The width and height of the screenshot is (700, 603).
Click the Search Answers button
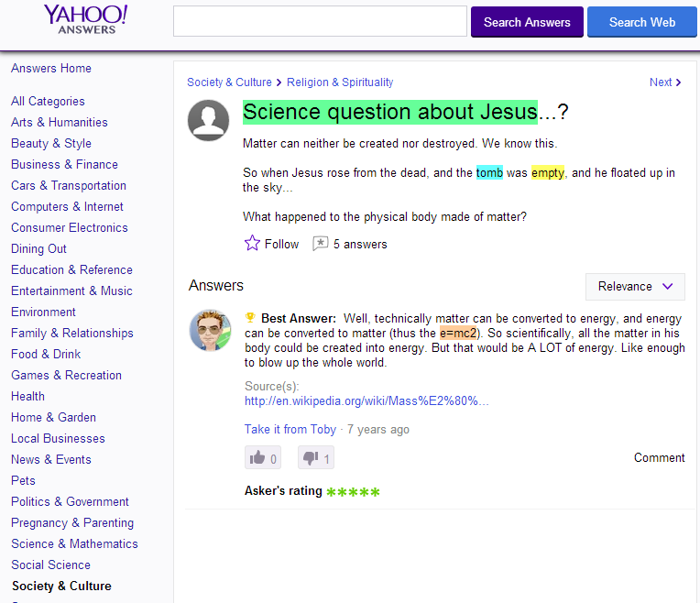pos(527,22)
